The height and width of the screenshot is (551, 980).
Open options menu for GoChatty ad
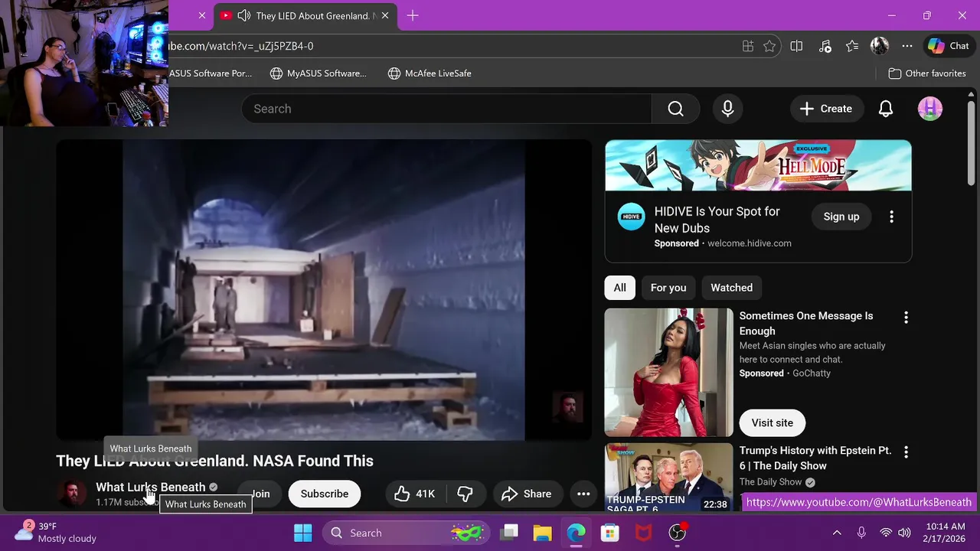[906, 317]
